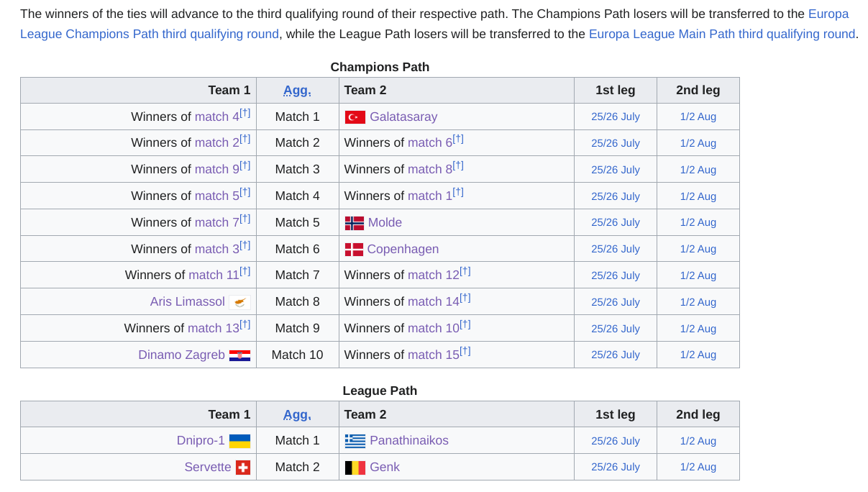Viewport: 868px width, 492px height.
Task: Click 1/2 Aug date in Galatasaray row
Action: (x=698, y=117)
